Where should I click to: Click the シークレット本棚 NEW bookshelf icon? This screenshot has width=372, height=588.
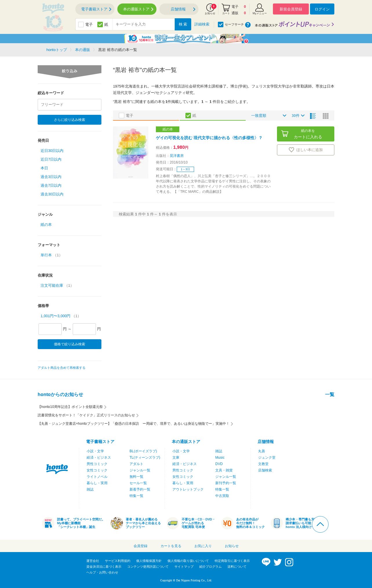pos(48,523)
